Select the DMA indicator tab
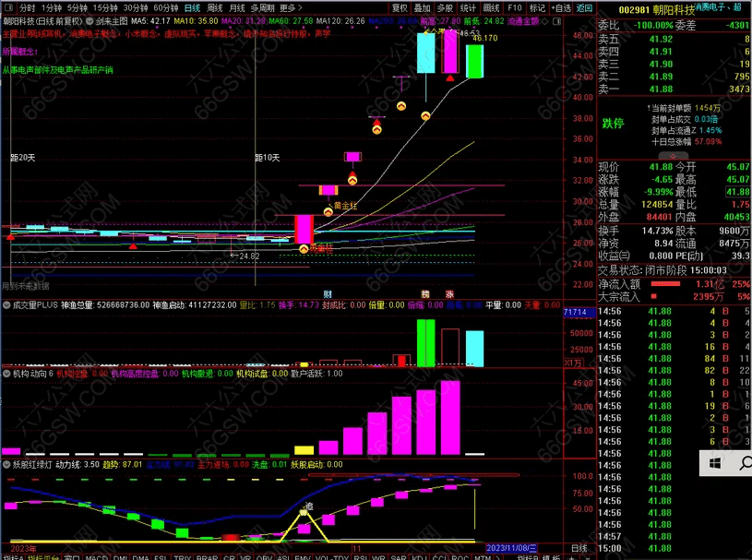 (x=140, y=556)
